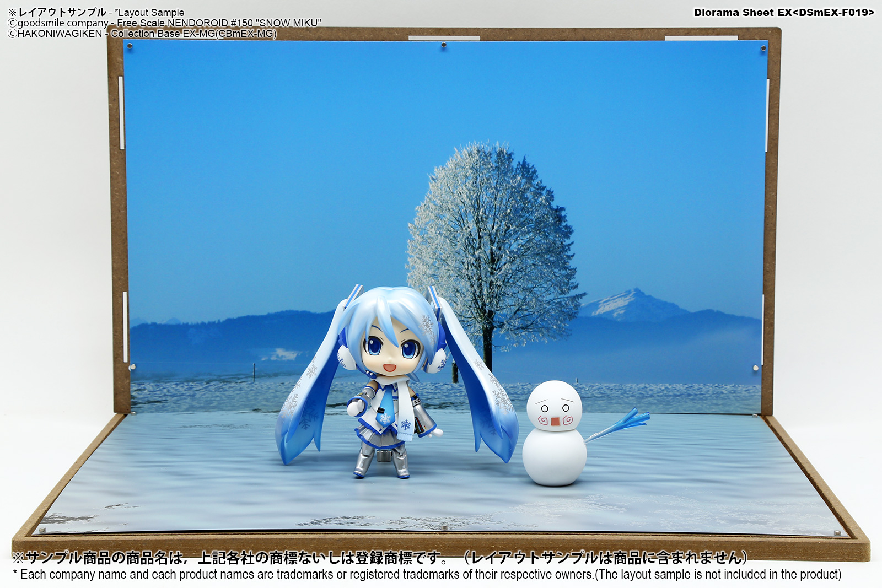This screenshot has width=882, height=588.
Task: Click the top-right pin on the backdrop sheet
Action: [763, 48]
